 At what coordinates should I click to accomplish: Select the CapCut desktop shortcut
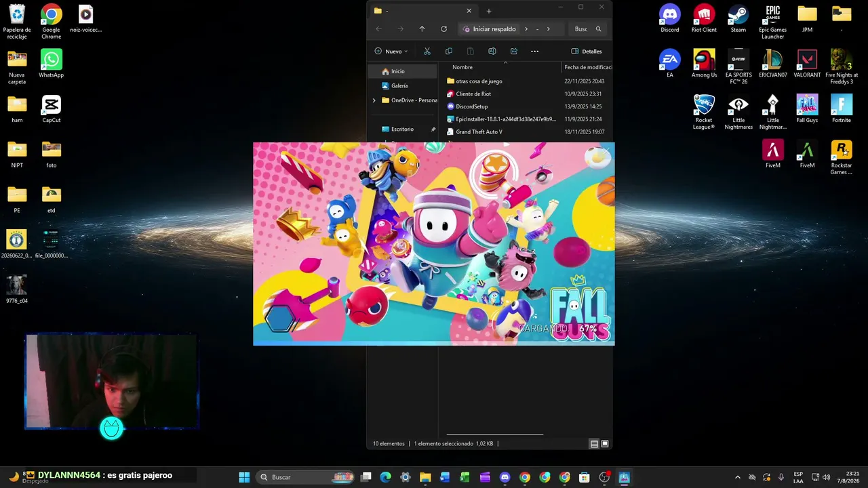51,108
